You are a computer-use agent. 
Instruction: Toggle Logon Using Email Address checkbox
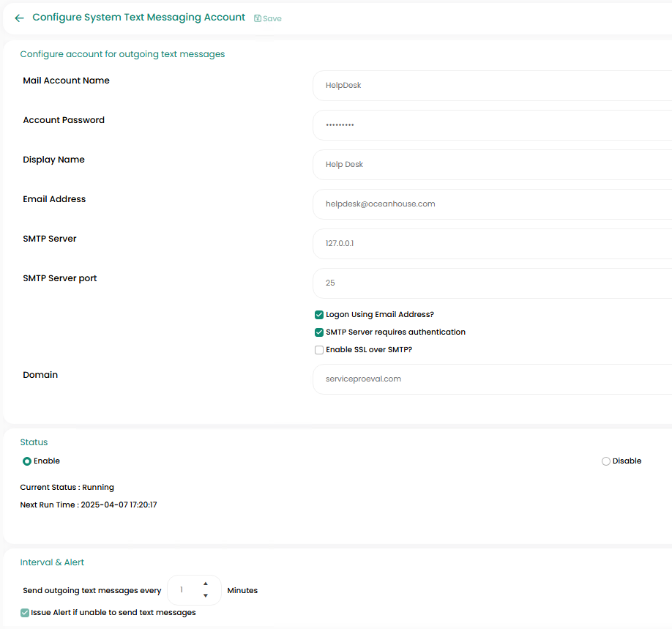pos(319,315)
